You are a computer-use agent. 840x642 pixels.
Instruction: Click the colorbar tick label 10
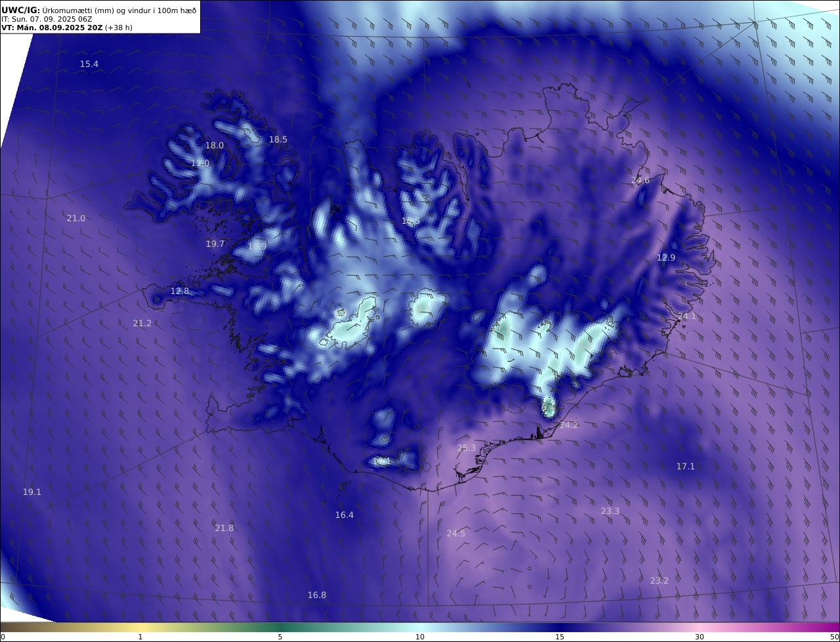(420, 637)
